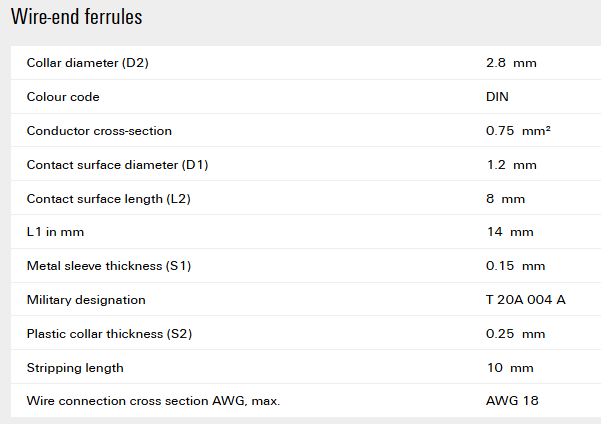Image resolution: width=601 pixels, height=424 pixels.
Task: Select the Military designation label
Action: (x=86, y=300)
